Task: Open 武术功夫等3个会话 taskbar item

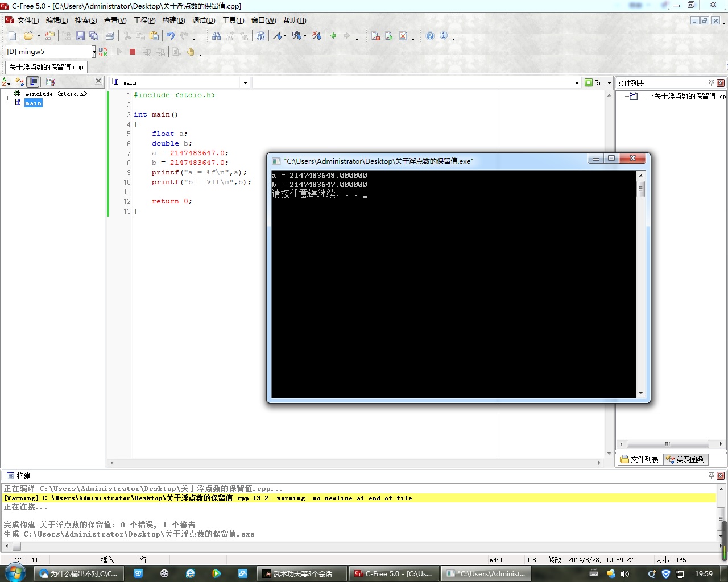Action: (302, 573)
